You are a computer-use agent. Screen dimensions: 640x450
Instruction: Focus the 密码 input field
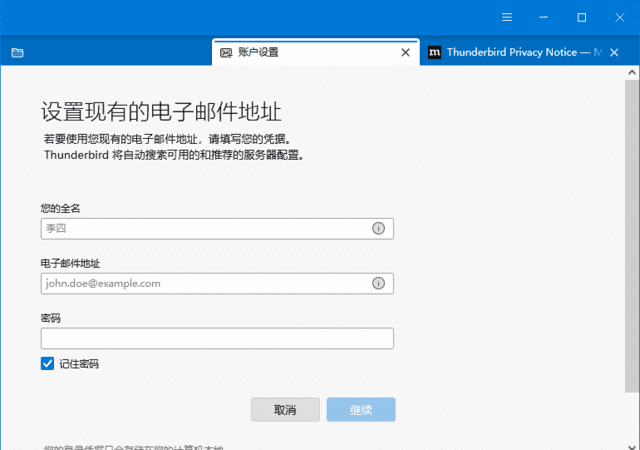[217, 338]
